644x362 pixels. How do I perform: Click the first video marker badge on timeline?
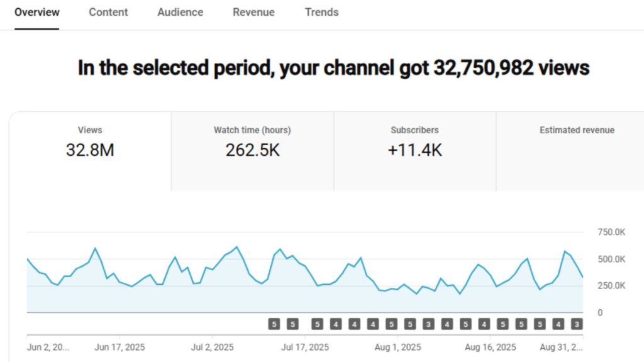(x=274, y=324)
